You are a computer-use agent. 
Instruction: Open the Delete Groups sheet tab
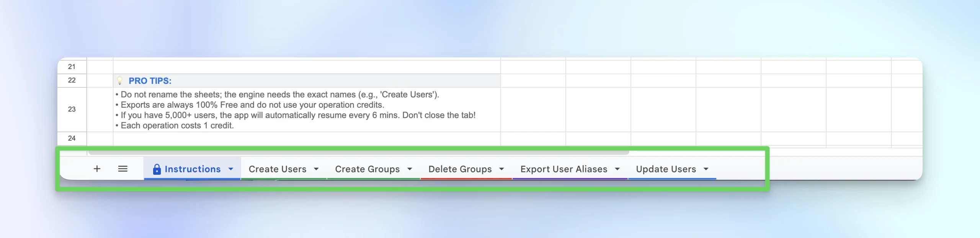click(460, 169)
